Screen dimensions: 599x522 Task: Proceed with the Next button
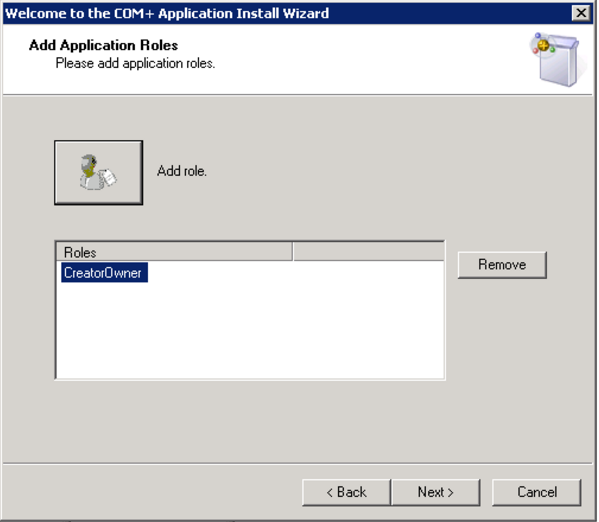pyautogui.click(x=436, y=492)
